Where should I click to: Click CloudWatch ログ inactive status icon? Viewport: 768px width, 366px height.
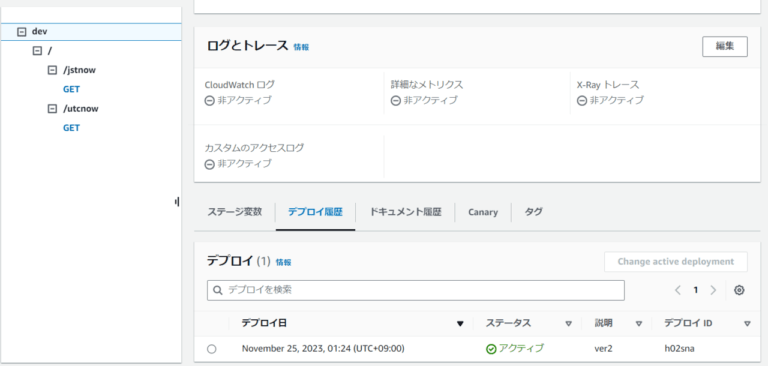pos(210,100)
